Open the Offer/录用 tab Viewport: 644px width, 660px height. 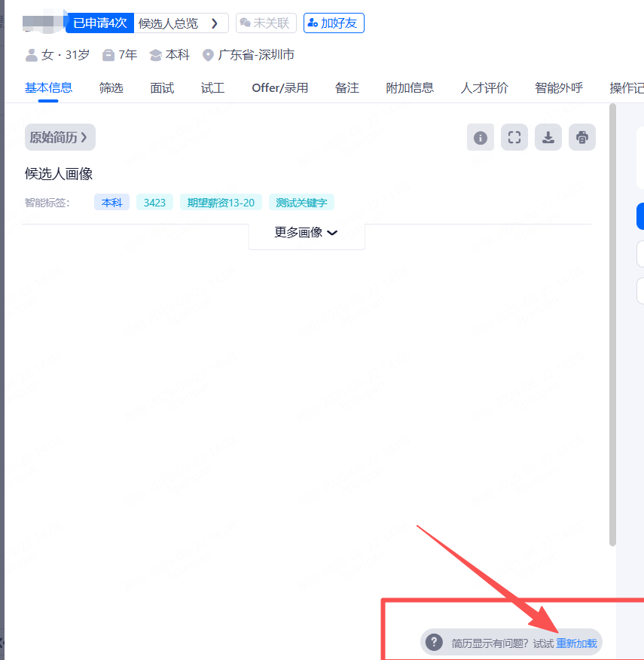[279, 88]
